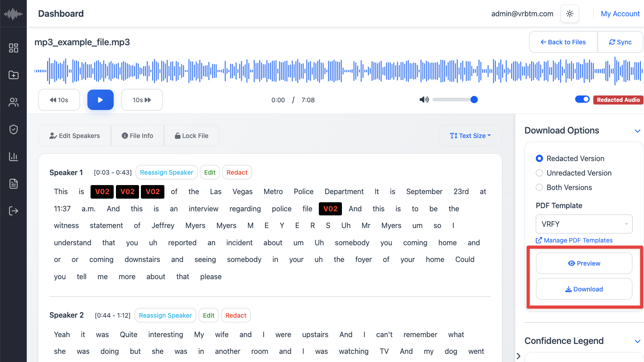Open My Account menu link
This screenshot has width=644, height=362.
pyautogui.click(x=620, y=14)
